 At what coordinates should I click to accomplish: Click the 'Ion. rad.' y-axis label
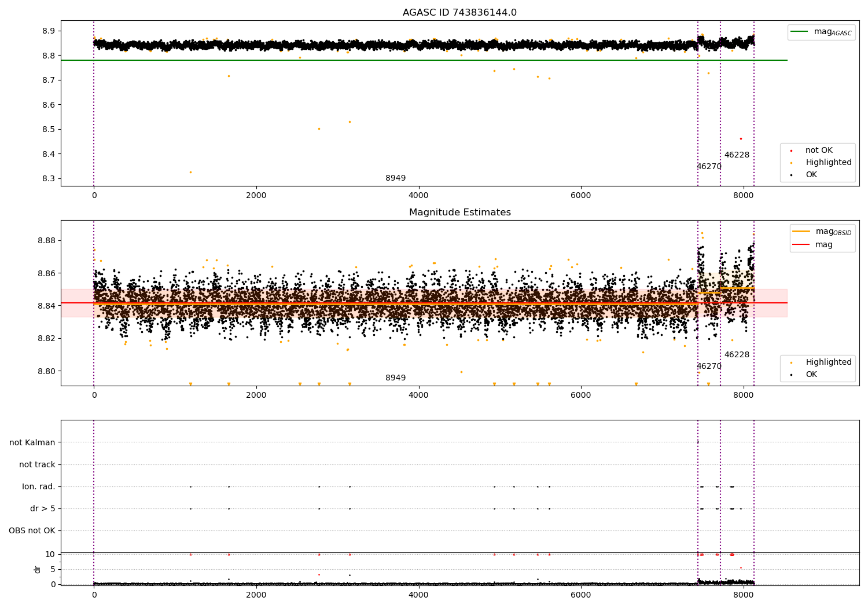coord(39,486)
